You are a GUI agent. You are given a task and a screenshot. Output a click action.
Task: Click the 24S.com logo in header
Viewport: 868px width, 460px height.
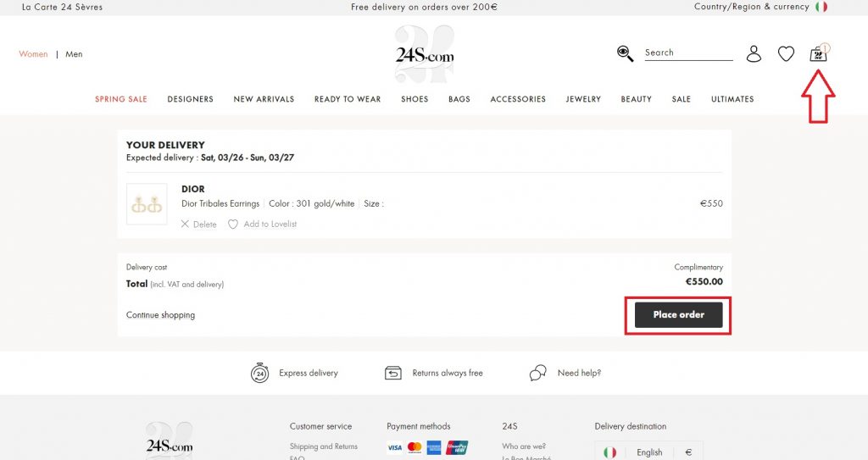coord(425,55)
